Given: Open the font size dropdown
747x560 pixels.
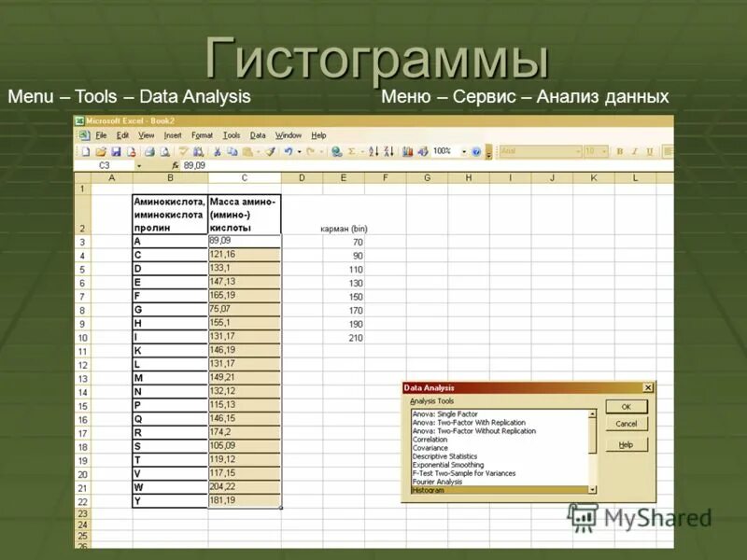Looking at the screenshot, I should point(604,149).
